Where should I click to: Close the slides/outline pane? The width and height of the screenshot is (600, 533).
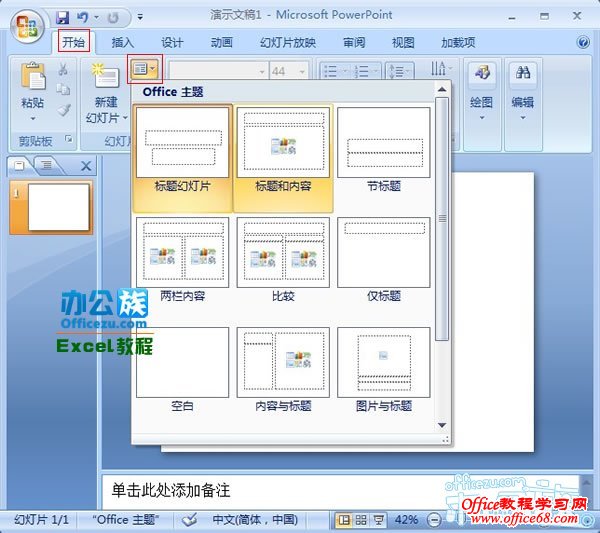point(86,166)
